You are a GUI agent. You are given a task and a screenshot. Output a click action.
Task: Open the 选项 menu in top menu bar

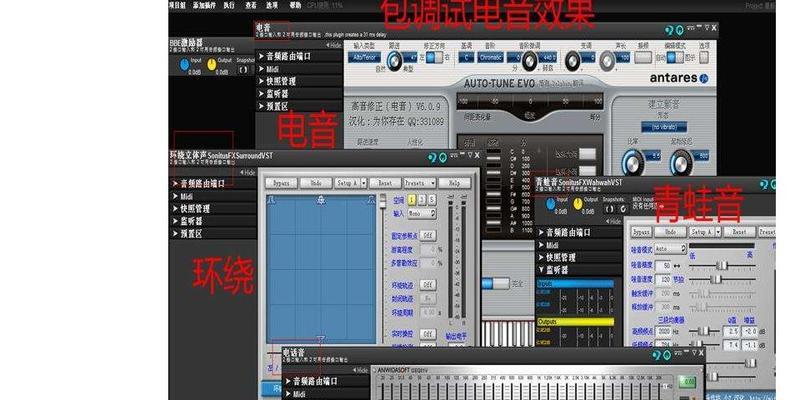coord(272,5)
